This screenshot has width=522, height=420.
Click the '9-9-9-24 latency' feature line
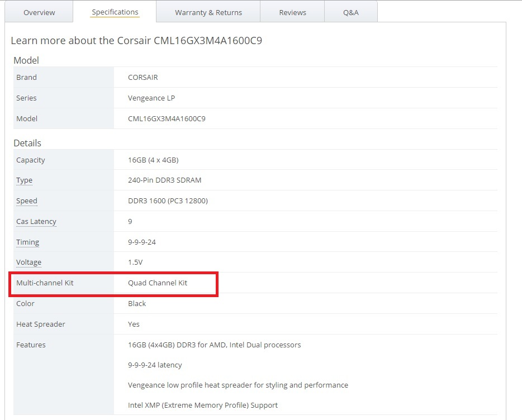point(155,365)
